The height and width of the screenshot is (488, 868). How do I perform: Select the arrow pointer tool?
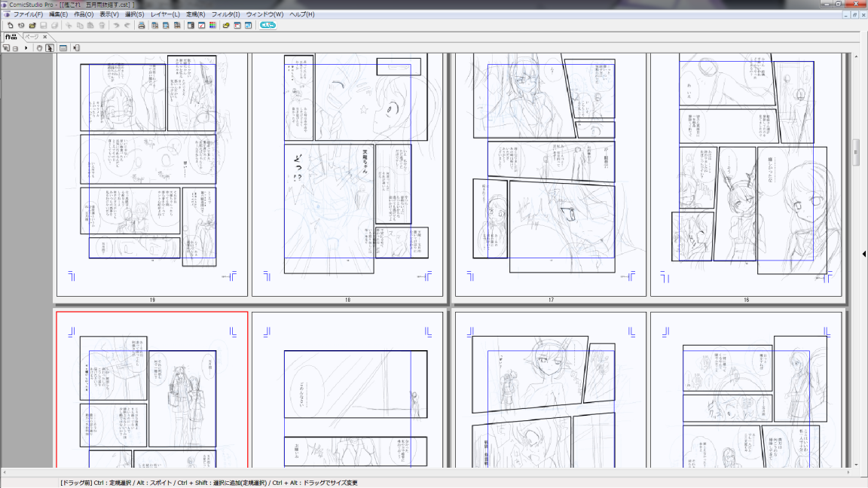pos(50,48)
